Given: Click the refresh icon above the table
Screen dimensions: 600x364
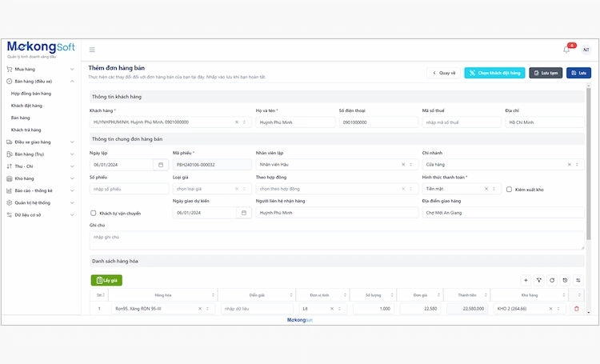Looking at the screenshot, I should [552, 280].
